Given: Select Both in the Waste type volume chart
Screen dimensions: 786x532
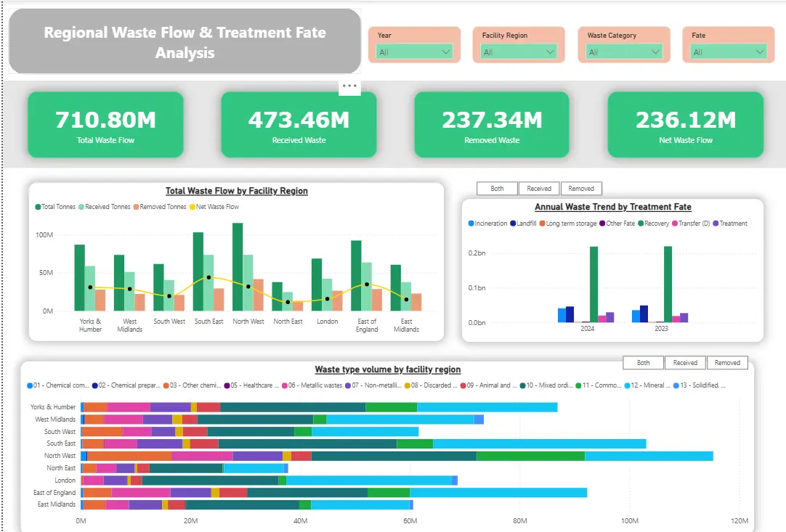Looking at the screenshot, I should (x=643, y=363).
